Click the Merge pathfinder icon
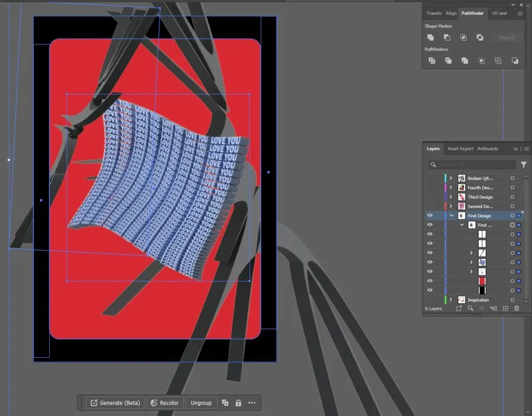Image resolution: width=532 pixels, height=416 pixels. click(x=464, y=60)
